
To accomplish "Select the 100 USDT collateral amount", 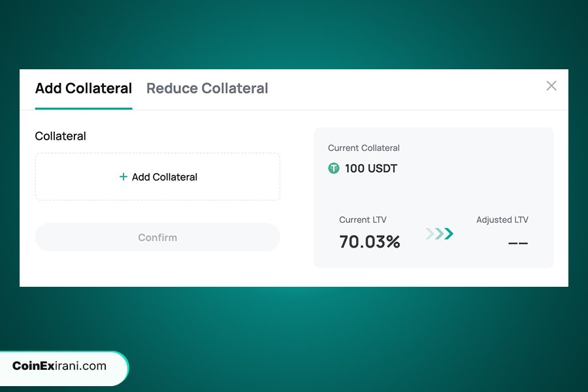I will pos(371,169).
